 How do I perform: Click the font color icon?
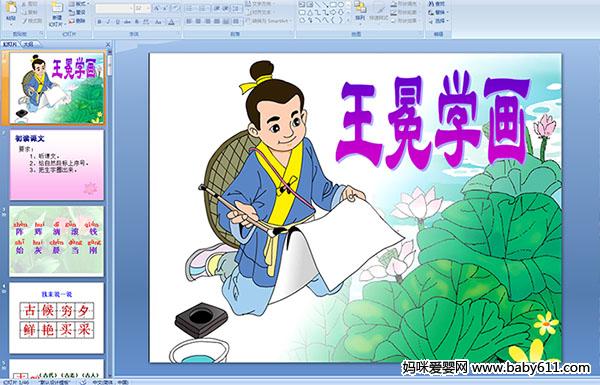(172, 22)
